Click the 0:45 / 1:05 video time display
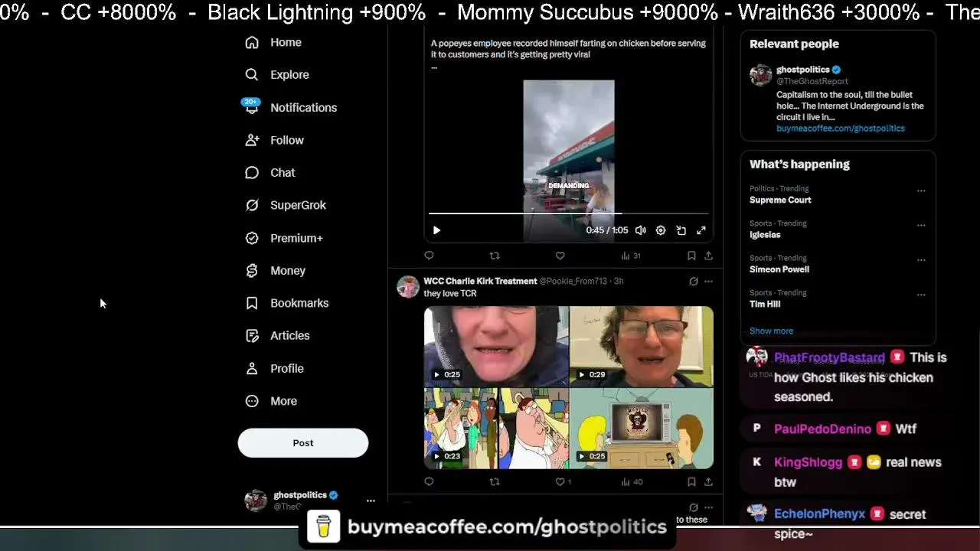Image resolution: width=980 pixels, height=551 pixels. click(x=606, y=230)
